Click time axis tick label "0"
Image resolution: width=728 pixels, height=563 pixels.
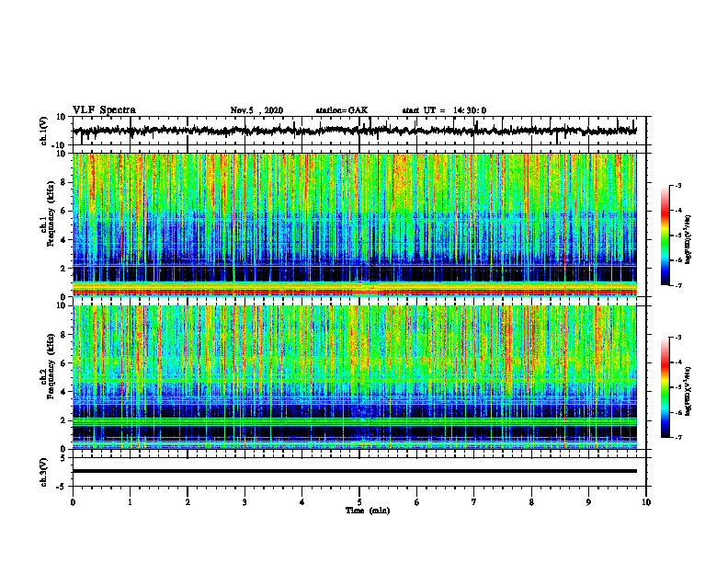tap(73, 502)
